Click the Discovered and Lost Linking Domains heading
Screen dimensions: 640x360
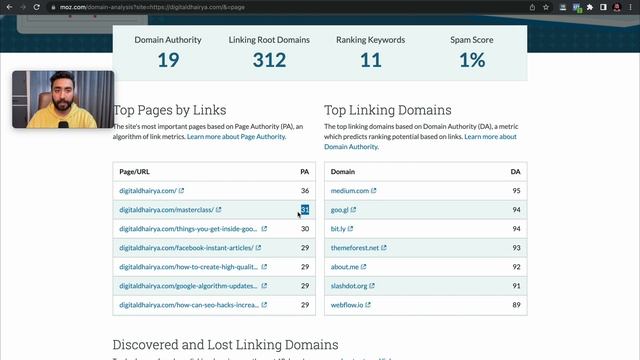tap(225, 345)
